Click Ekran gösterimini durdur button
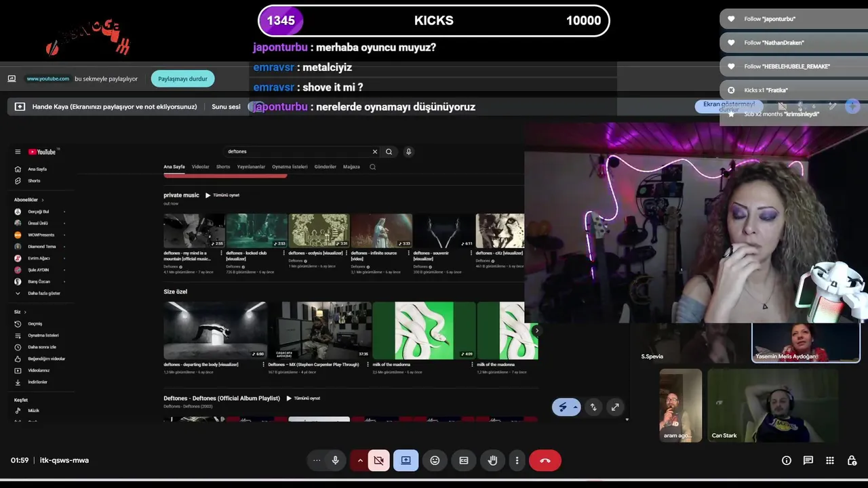Viewport: 868px width, 488px height. click(x=729, y=106)
